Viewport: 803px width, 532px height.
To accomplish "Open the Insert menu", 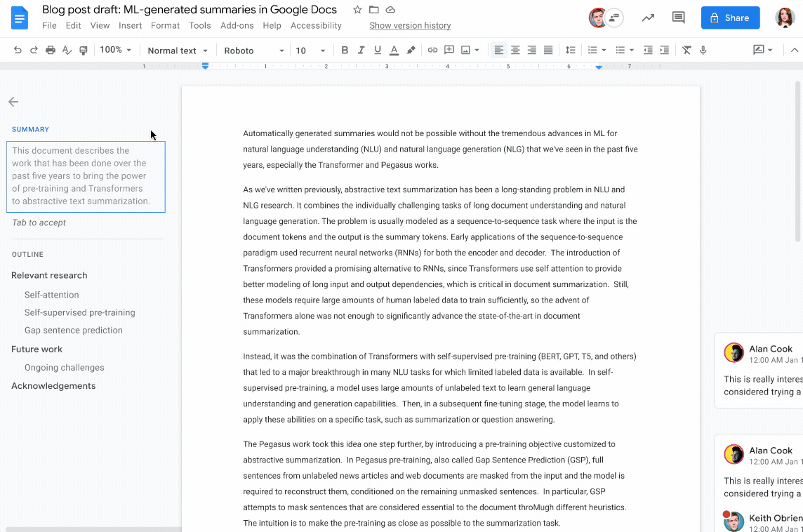I will pyautogui.click(x=130, y=25).
